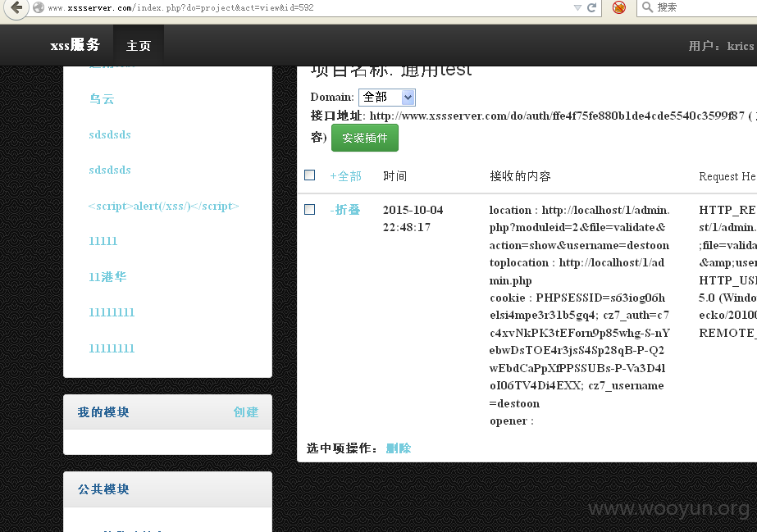This screenshot has height=532, width=757.
Task: Click the 时间 column header
Action: [395, 176]
